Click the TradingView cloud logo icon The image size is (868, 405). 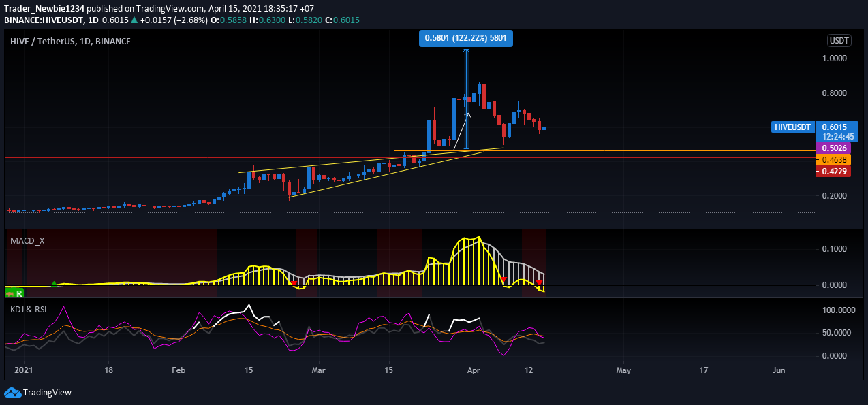click(x=12, y=393)
